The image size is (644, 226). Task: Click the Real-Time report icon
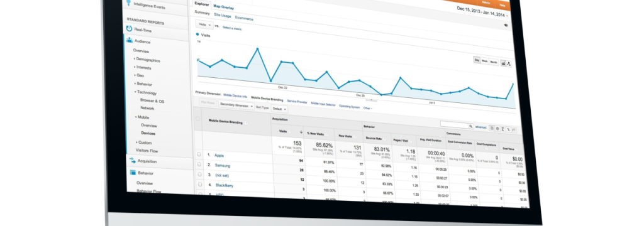pyautogui.click(x=129, y=29)
